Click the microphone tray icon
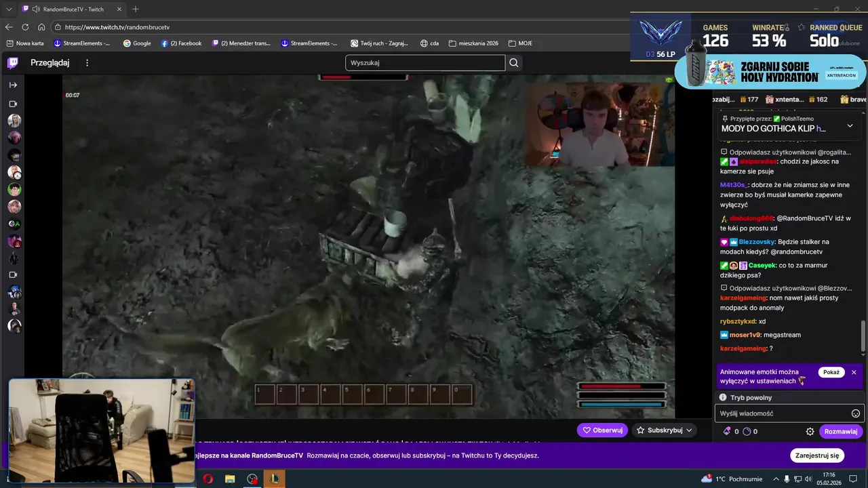 click(x=787, y=479)
